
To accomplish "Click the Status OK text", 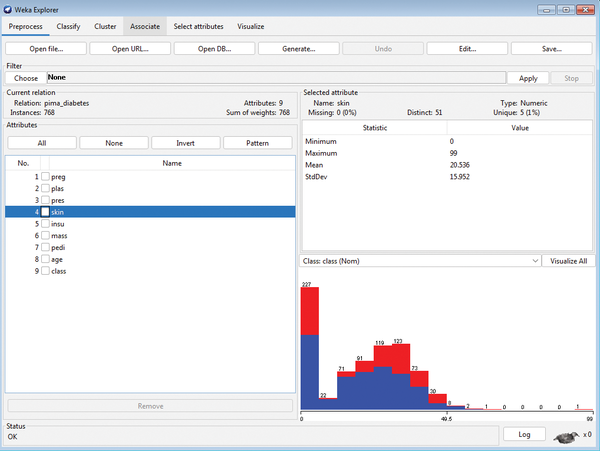I will [12, 437].
